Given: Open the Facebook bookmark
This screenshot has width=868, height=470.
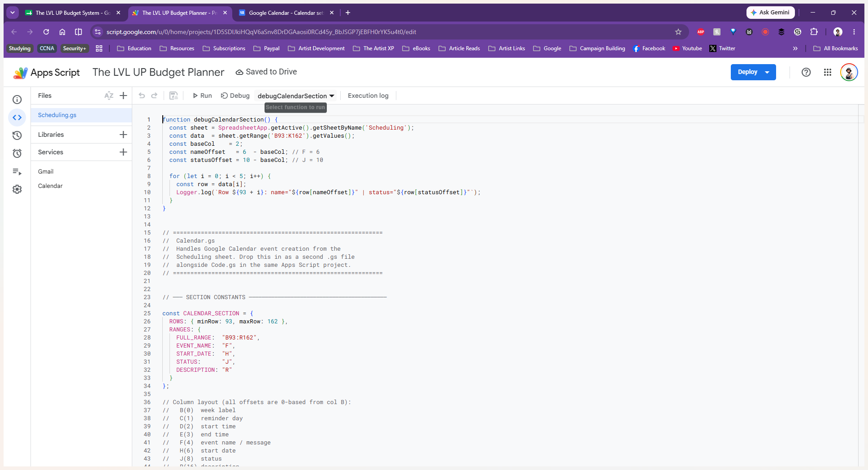Looking at the screenshot, I should click(x=649, y=48).
